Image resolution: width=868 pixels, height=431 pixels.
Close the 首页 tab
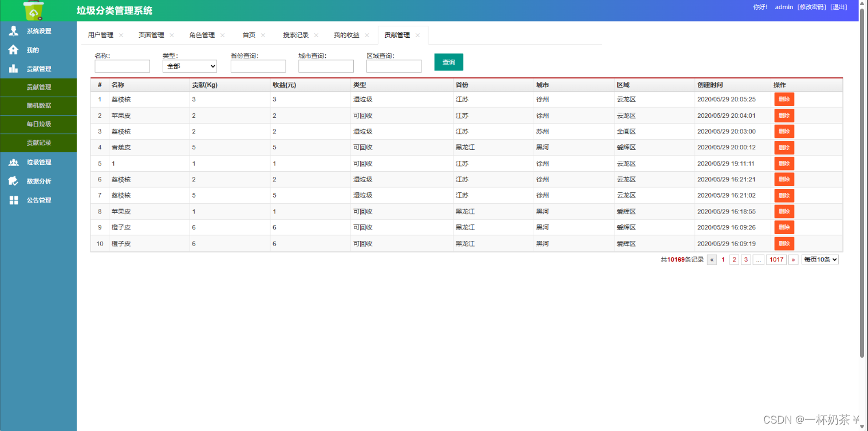tap(263, 35)
